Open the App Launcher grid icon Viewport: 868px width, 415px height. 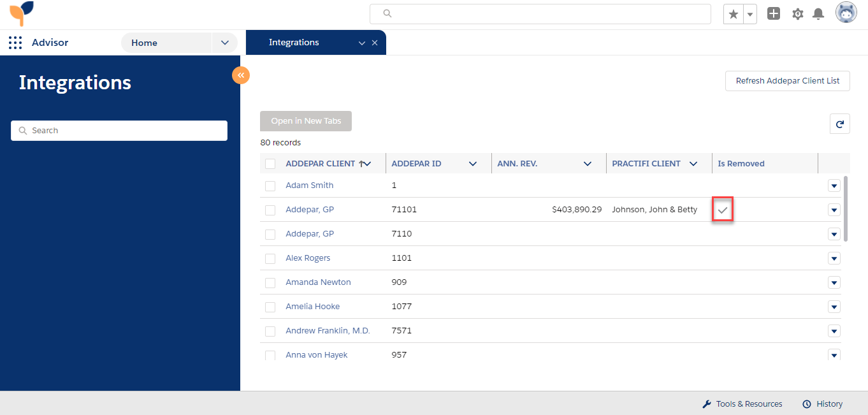tap(15, 42)
